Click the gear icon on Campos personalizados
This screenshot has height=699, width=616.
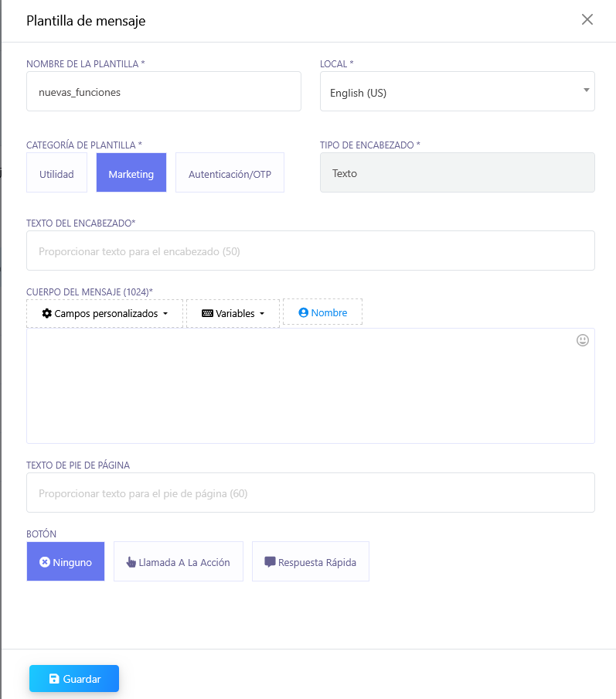click(47, 313)
